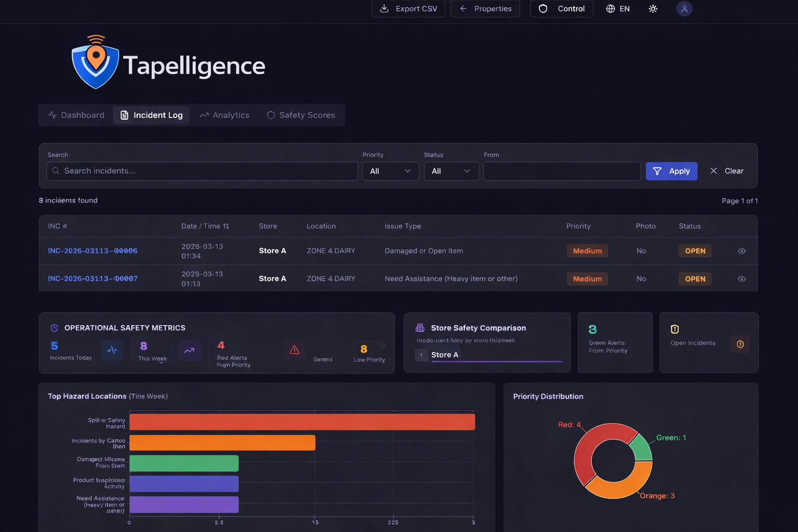Select Store A in safety comparison
The image size is (798, 532).
445,355
